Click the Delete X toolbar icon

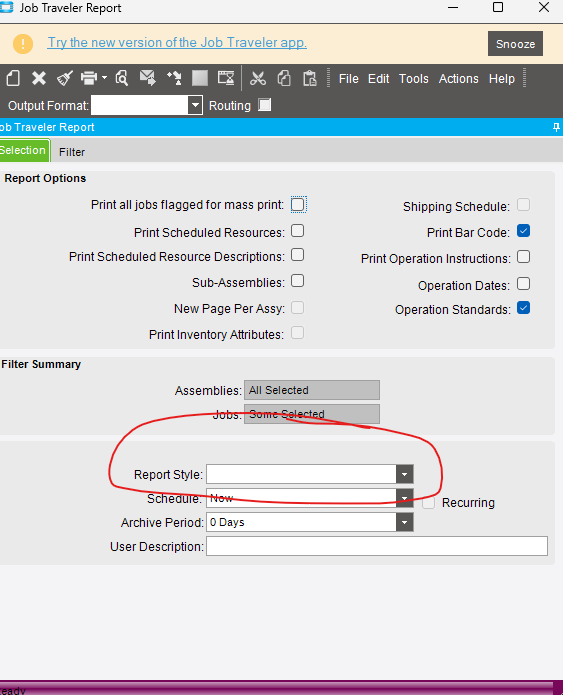pos(39,78)
